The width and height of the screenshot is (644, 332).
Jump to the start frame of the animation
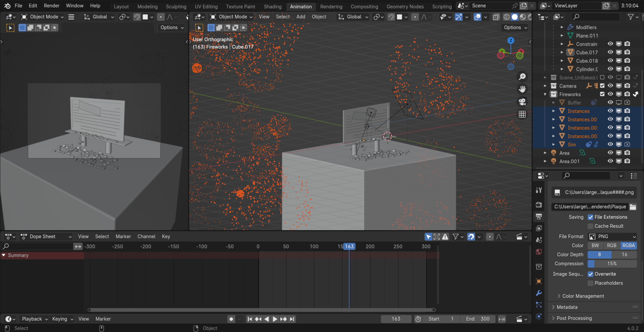(250, 319)
